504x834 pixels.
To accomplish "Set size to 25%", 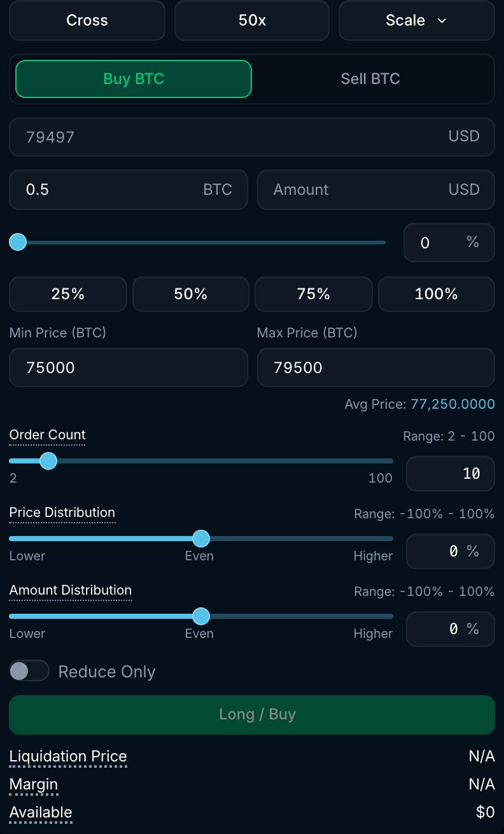I will pos(68,294).
